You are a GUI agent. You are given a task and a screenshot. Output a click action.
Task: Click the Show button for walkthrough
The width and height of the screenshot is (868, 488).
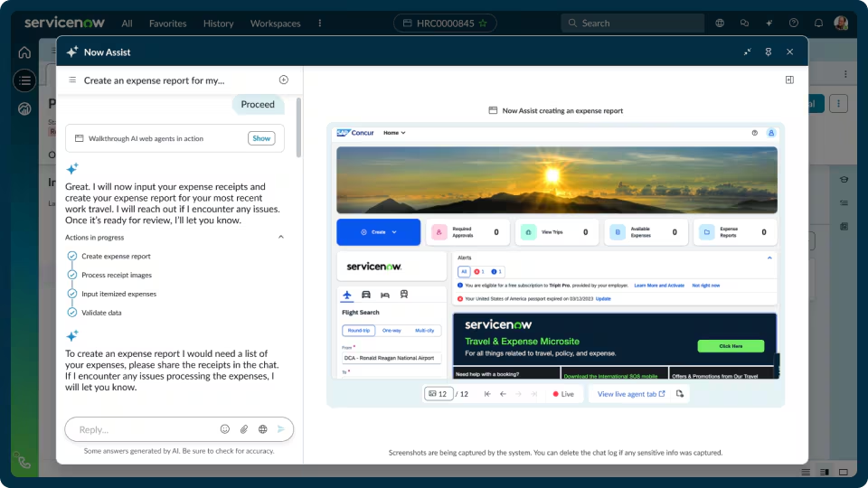pos(261,138)
